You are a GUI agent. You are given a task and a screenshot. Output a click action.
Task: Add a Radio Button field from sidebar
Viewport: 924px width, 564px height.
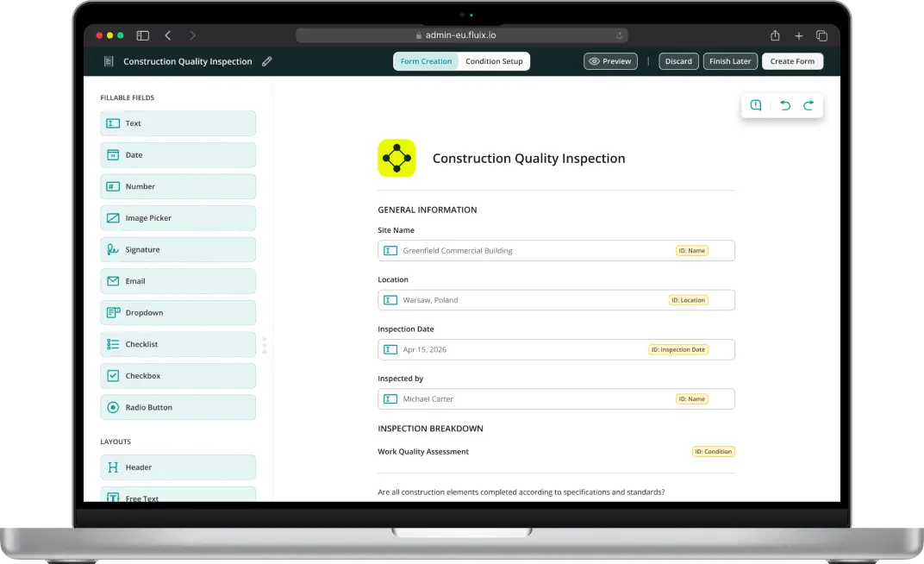pyautogui.click(x=178, y=407)
